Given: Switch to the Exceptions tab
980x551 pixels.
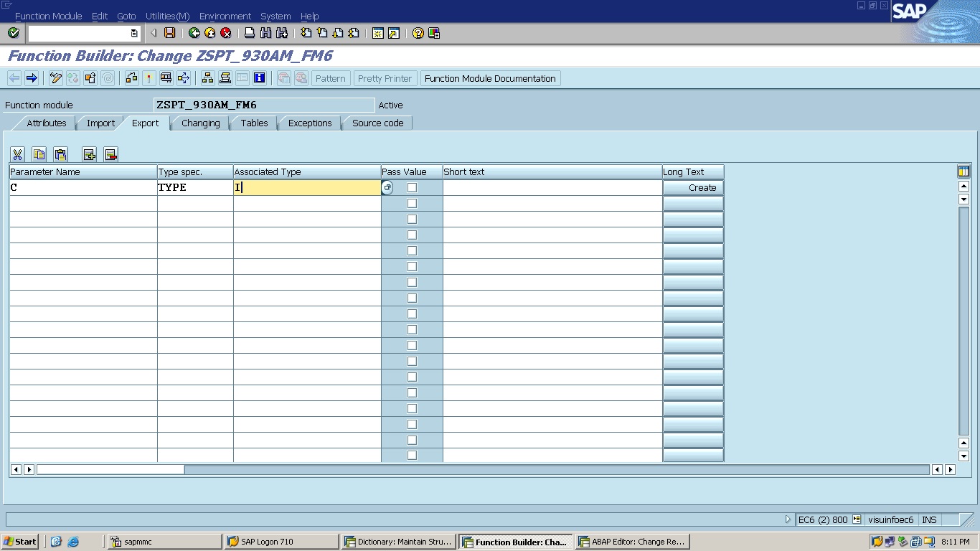Looking at the screenshot, I should point(310,123).
